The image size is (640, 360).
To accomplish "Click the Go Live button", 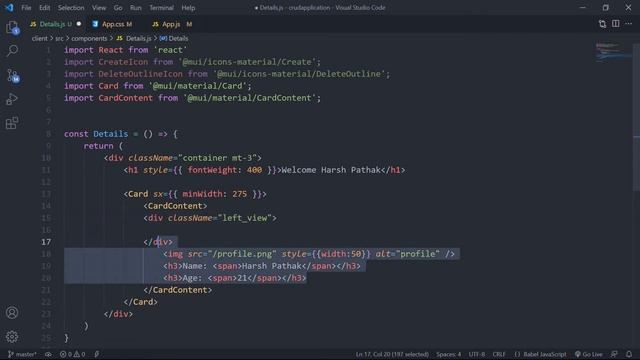I will 589,354.
